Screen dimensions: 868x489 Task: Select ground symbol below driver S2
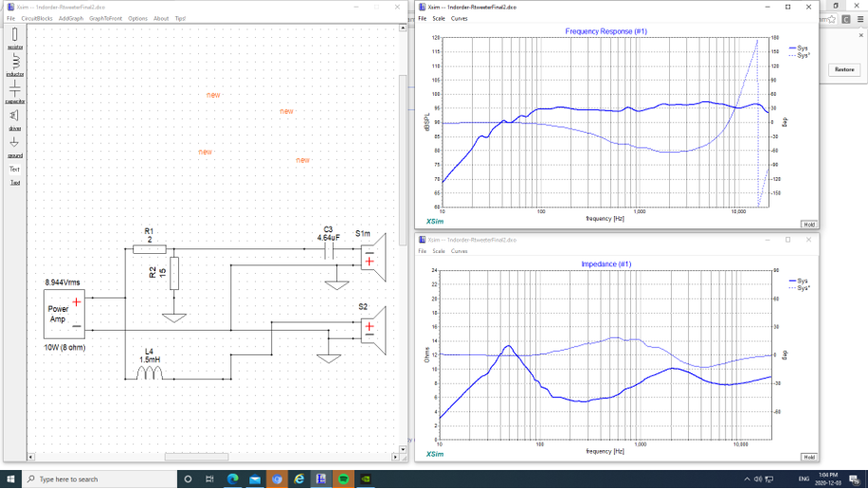coord(329,359)
